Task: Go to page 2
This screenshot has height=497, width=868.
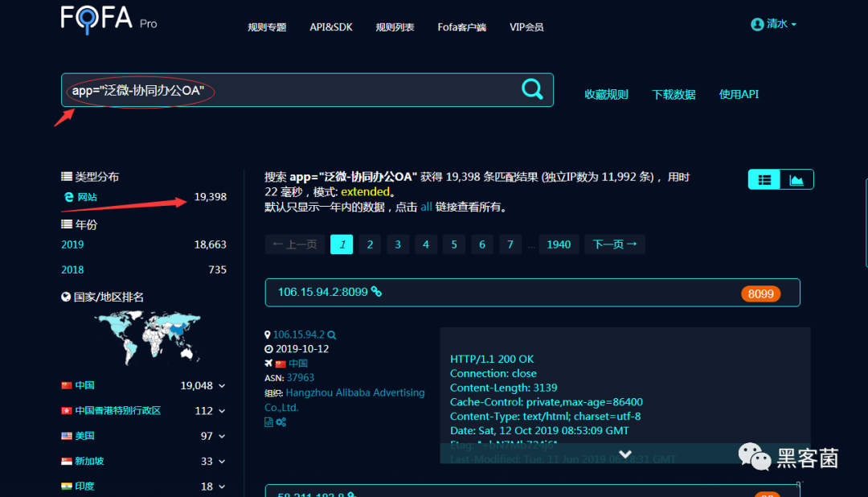Action: tap(370, 244)
